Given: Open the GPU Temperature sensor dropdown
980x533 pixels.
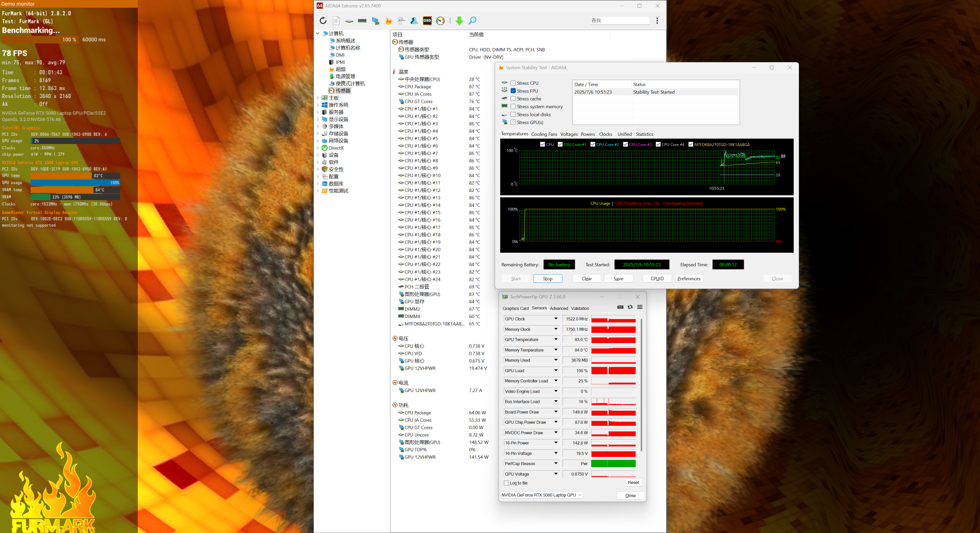Looking at the screenshot, I should pyautogui.click(x=556, y=340).
